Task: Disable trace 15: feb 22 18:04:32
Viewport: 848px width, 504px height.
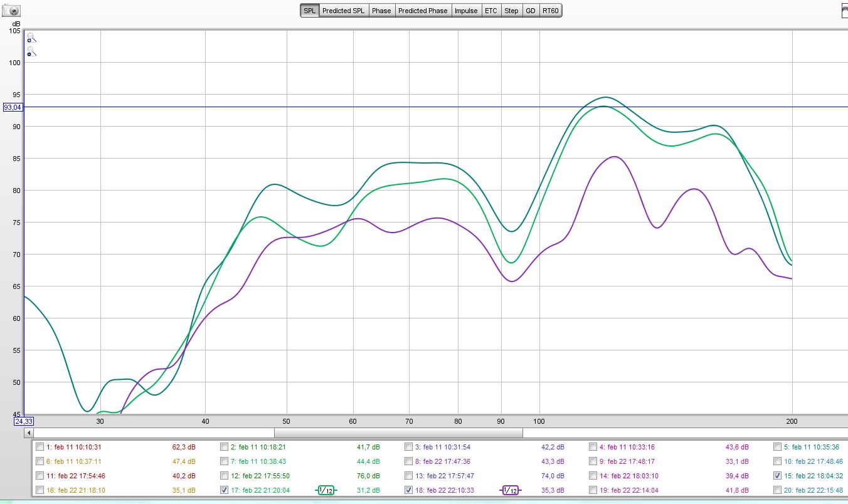Action: [778, 476]
